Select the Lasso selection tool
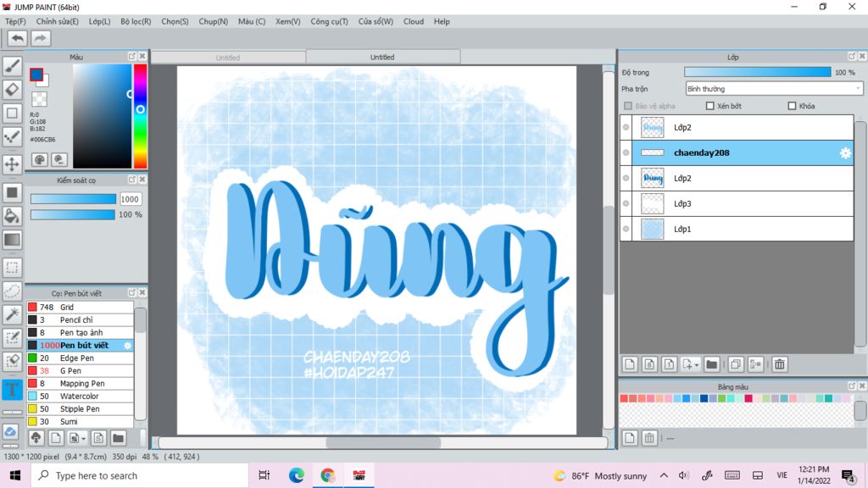This screenshot has height=488, width=868. tap(12, 291)
